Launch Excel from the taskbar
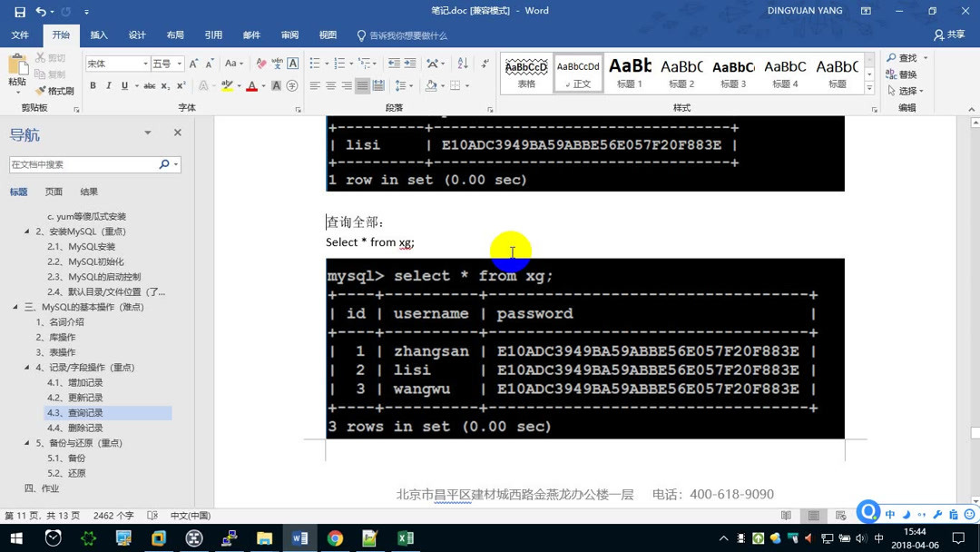Viewport: 980px width, 552px height. coord(405,537)
